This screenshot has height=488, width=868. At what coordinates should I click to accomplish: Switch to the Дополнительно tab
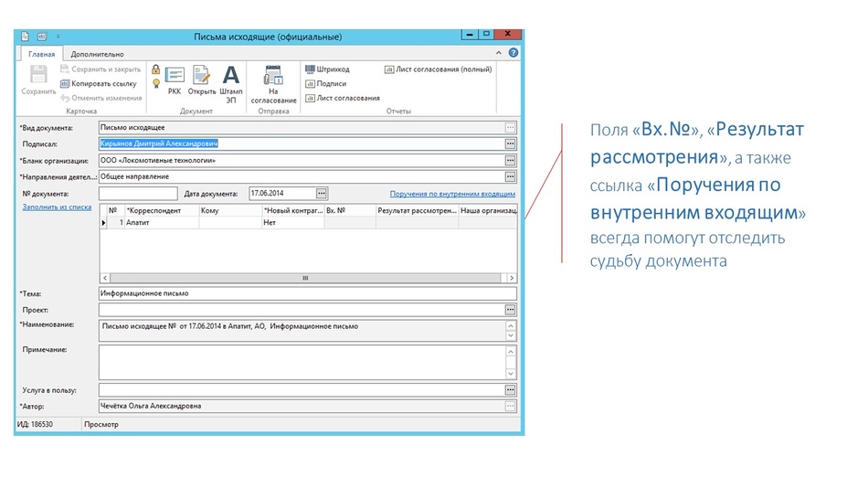[98, 54]
